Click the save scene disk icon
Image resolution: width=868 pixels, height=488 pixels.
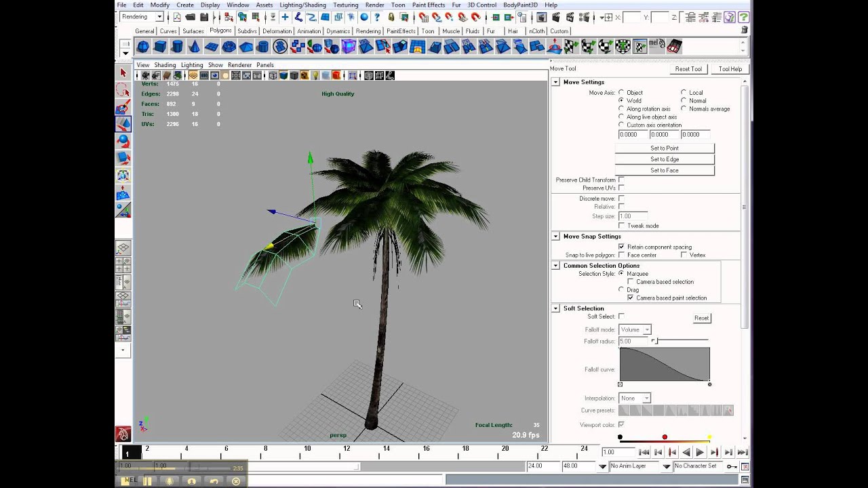coord(203,17)
